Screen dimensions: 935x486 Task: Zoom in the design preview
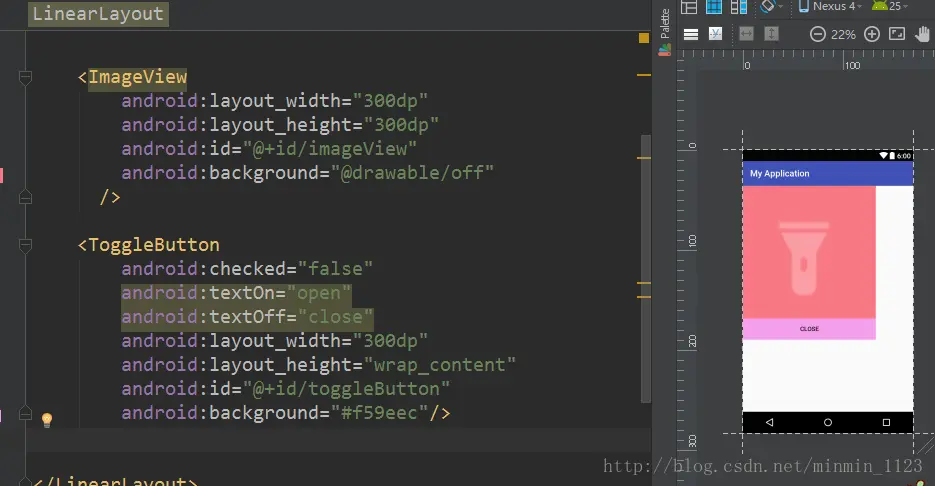(x=872, y=34)
